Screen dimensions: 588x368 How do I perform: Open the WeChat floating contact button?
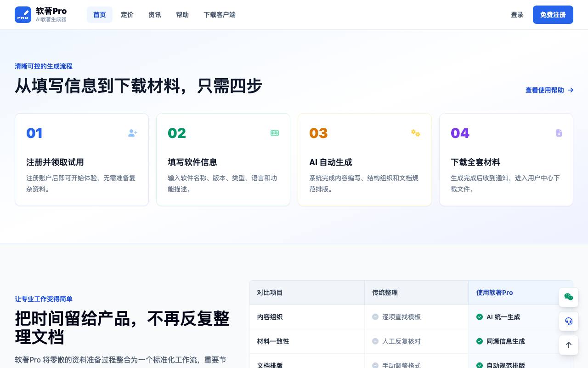click(569, 297)
